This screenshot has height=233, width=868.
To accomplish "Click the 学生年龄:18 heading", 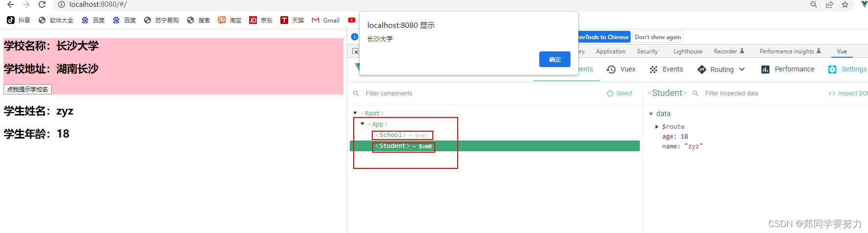I will pos(37,134).
